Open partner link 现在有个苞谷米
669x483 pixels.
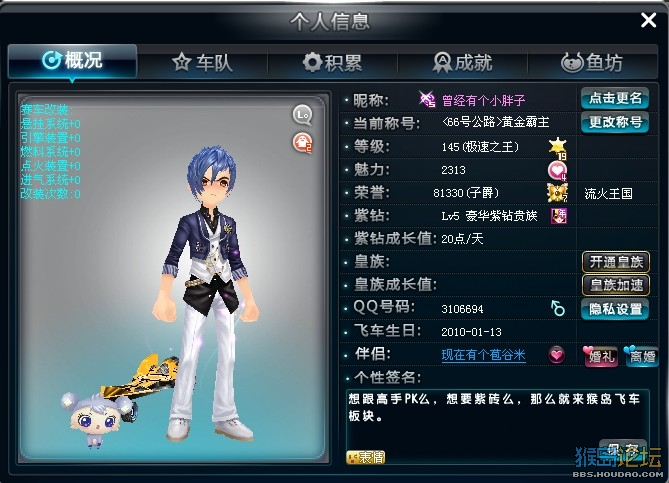[x=483, y=355]
